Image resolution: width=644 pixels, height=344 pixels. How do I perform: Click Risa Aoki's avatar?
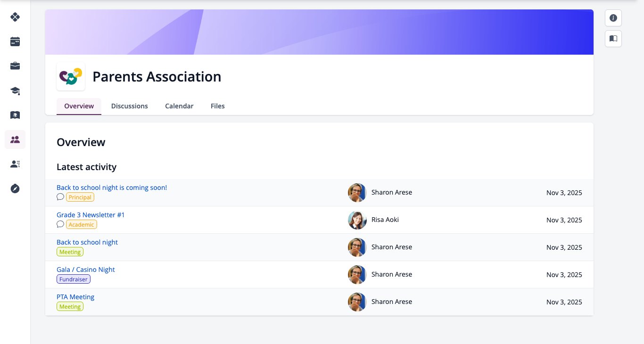[x=357, y=220]
